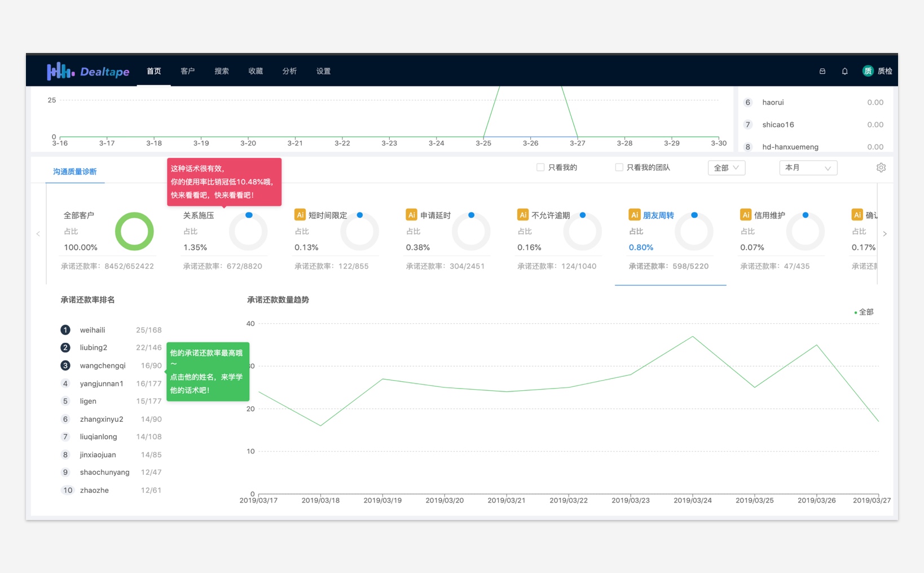924x573 pixels.
Task: Go to the 客户 menu
Action: tap(187, 71)
